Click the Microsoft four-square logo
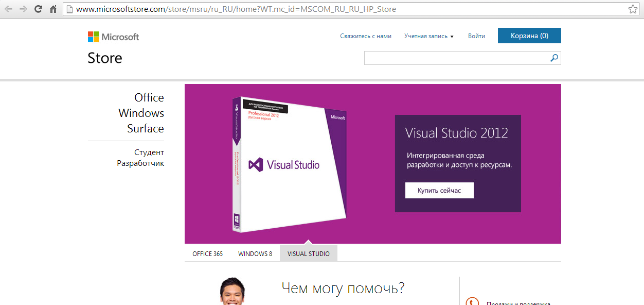 tap(93, 37)
